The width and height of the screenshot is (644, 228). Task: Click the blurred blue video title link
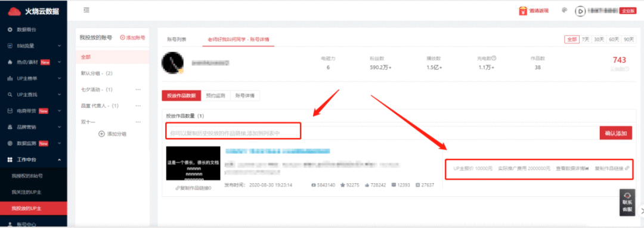278,151
